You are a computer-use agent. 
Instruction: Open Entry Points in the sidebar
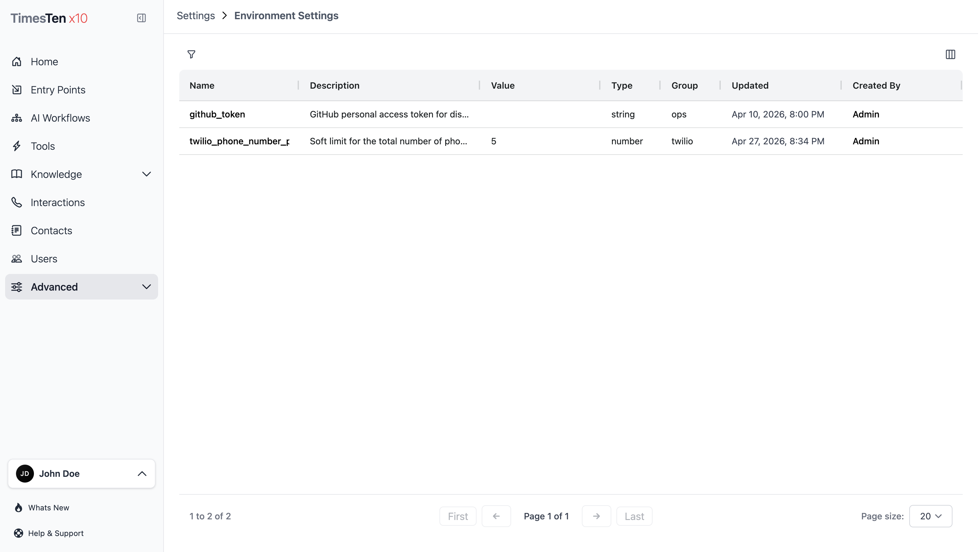click(81, 89)
